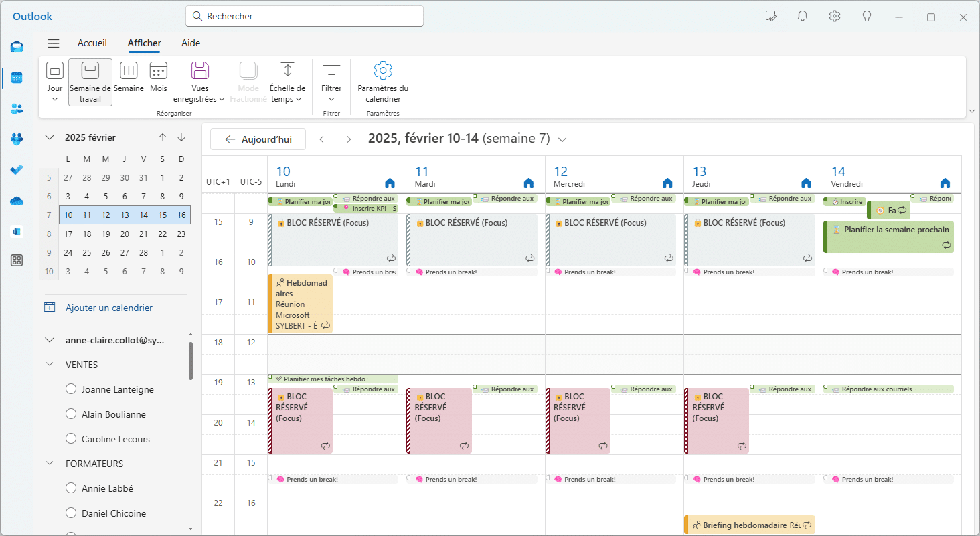Open the More apps grid icon
Screen dimensions: 980x536
pos(17,261)
